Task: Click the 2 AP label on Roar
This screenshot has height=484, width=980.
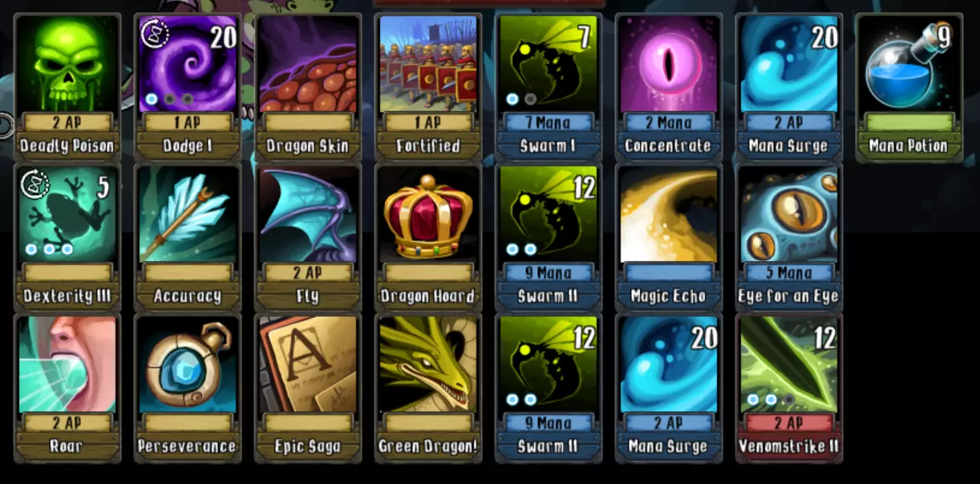Action: tap(67, 422)
